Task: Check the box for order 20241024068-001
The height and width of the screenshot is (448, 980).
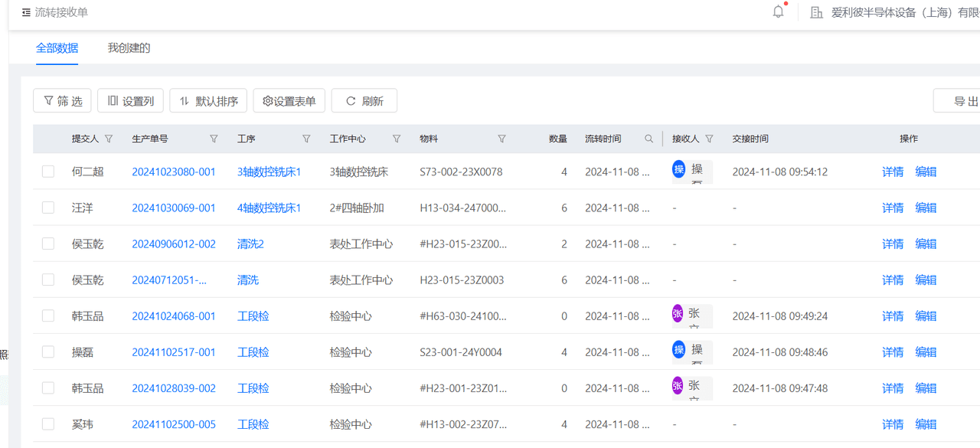Action: click(48, 316)
